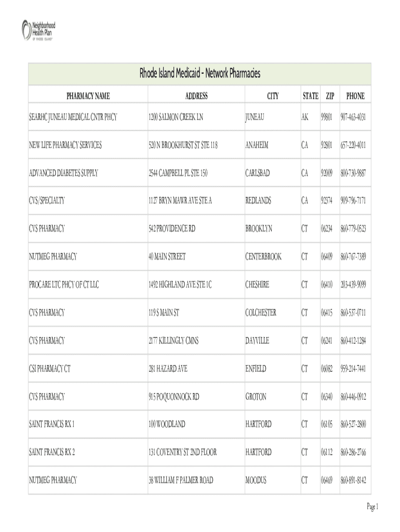This screenshot has width=400, height=532.
Task: Select SEARHC JUNEAU MEDICAL CNTR PHCY entry
Action: (x=73, y=117)
